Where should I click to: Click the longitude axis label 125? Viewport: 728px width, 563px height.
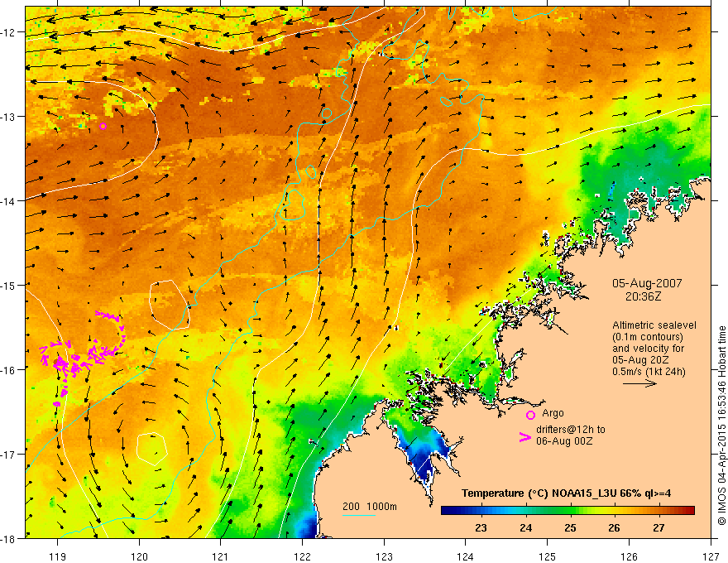[548, 556]
